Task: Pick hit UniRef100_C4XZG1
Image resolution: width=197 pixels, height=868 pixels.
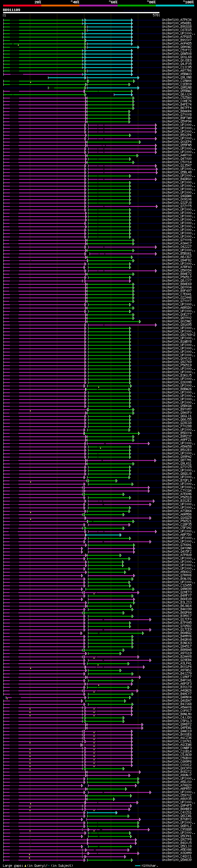Action: click(177, 812)
